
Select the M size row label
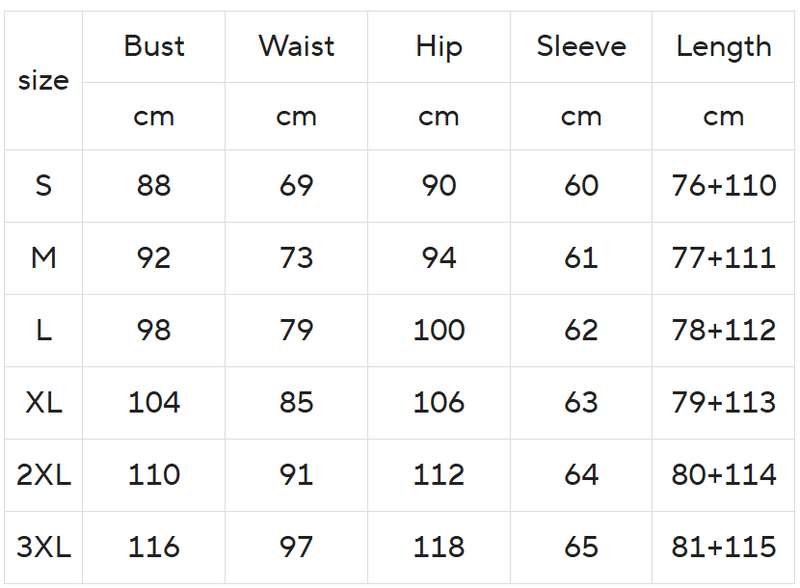(x=43, y=258)
